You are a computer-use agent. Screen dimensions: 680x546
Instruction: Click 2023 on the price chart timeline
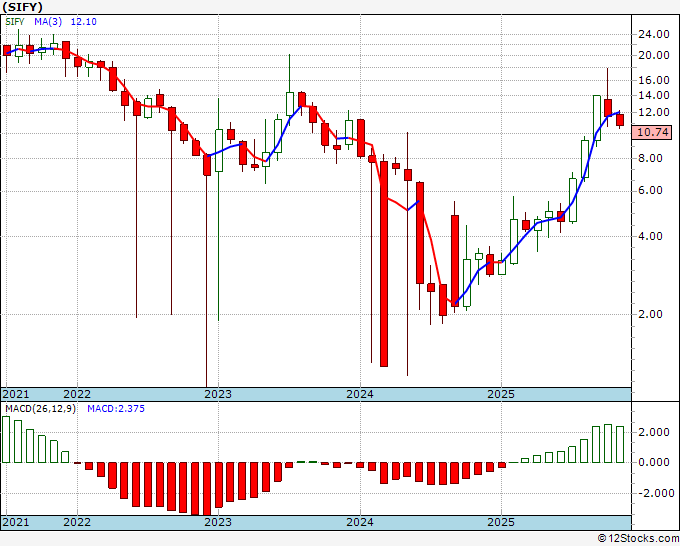coord(218,394)
